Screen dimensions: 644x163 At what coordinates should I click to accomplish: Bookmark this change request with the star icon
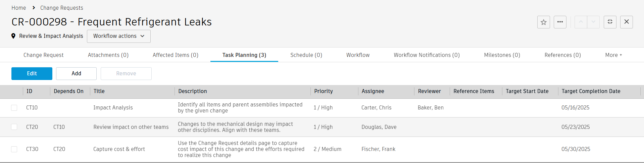544,22
